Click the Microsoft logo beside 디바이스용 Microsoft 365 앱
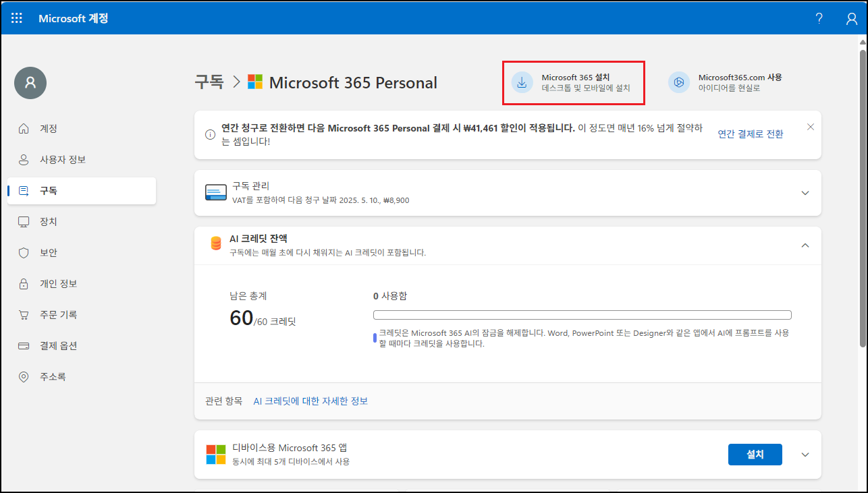 216,455
